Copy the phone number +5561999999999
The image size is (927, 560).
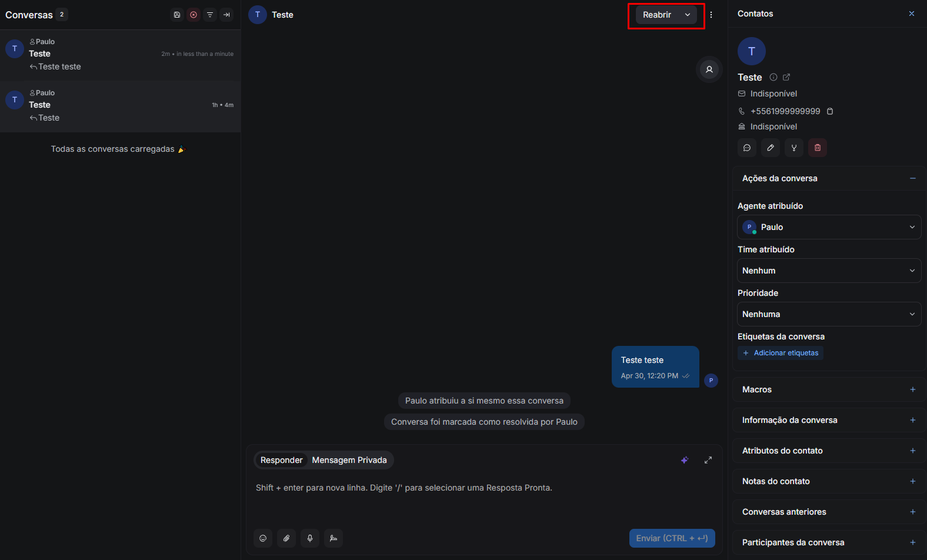pos(830,111)
